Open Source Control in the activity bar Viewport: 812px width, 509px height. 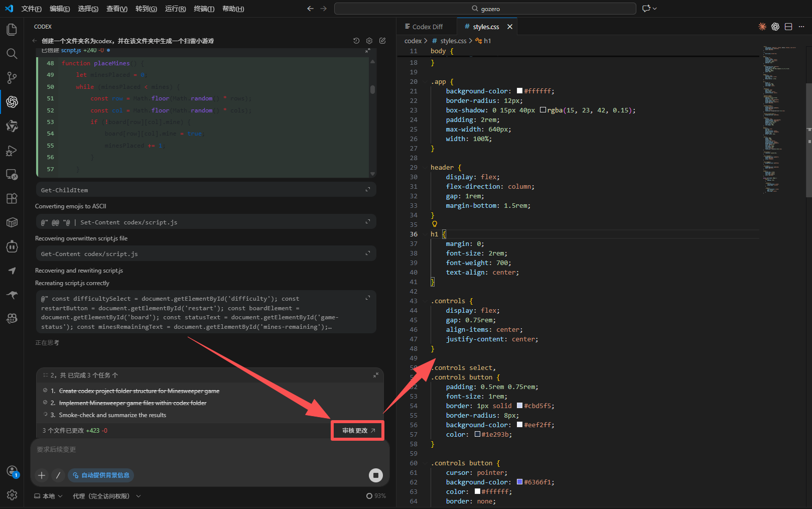[12, 78]
